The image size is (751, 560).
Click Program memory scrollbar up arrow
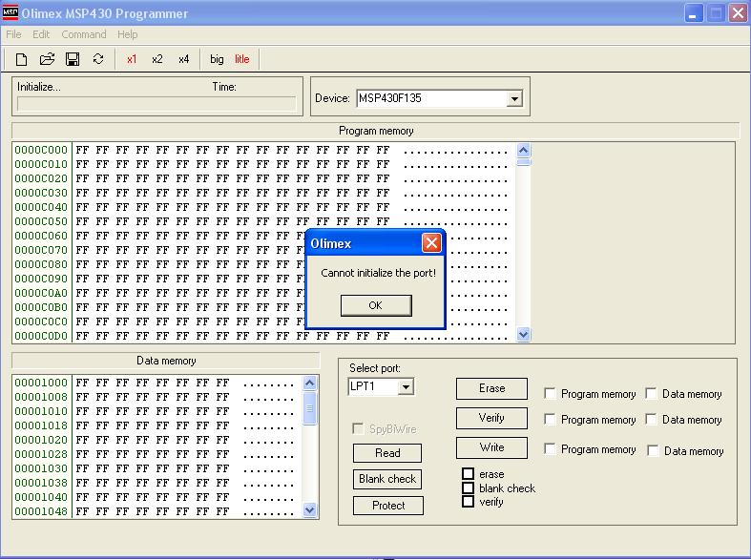click(524, 151)
